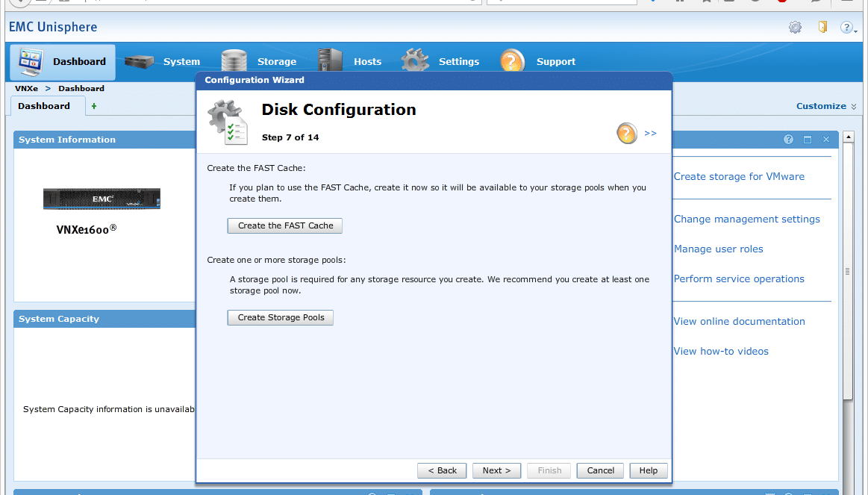This screenshot has height=495, width=868.
Task: Click "System Capacity information is unavailable" text
Action: pos(109,409)
